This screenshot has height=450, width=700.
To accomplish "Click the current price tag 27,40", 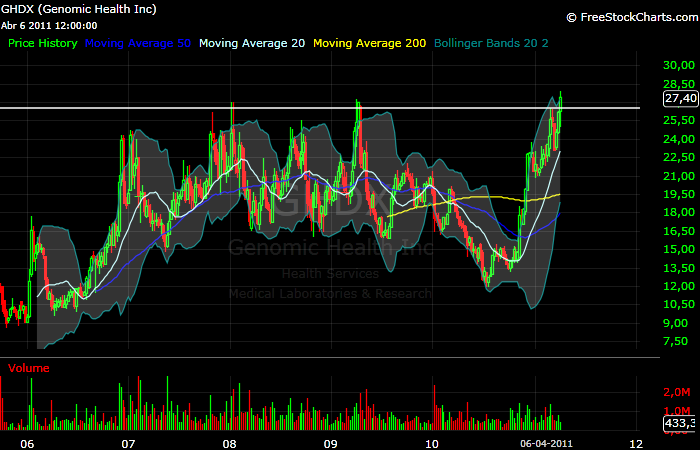I will pos(681,98).
